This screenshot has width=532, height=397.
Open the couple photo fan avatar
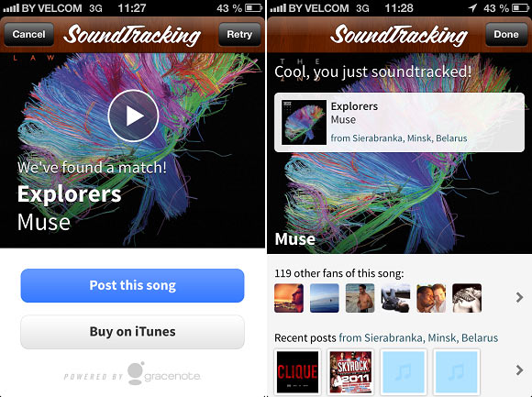click(431, 298)
